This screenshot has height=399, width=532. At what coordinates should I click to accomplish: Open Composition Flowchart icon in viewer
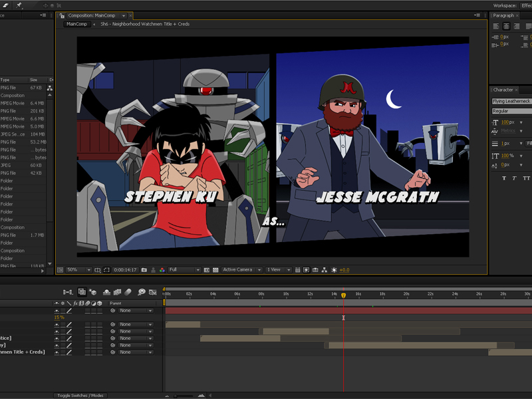[x=325, y=270]
